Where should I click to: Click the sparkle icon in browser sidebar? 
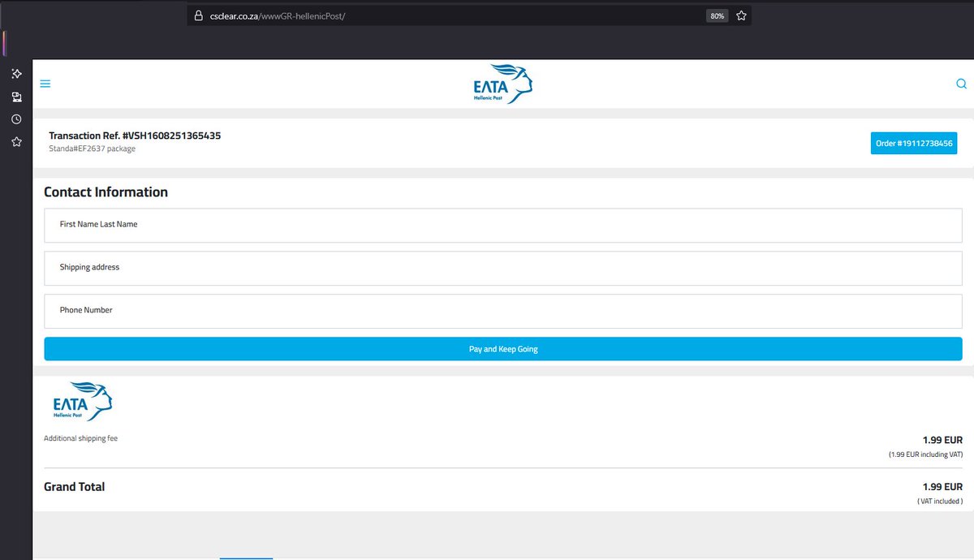point(16,74)
